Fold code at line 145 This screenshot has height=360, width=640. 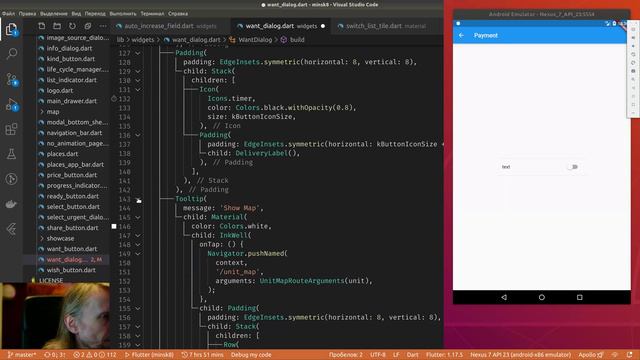click(x=138, y=217)
